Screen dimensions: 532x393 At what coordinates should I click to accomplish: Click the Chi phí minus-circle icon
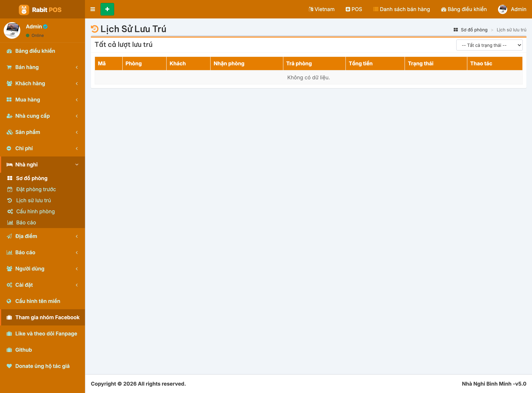tap(9, 149)
